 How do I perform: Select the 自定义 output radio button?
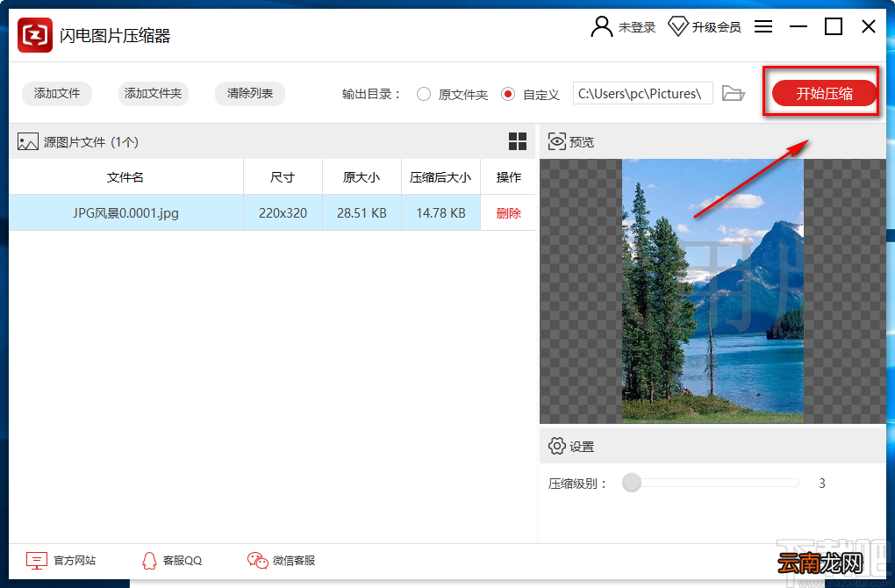tap(508, 94)
